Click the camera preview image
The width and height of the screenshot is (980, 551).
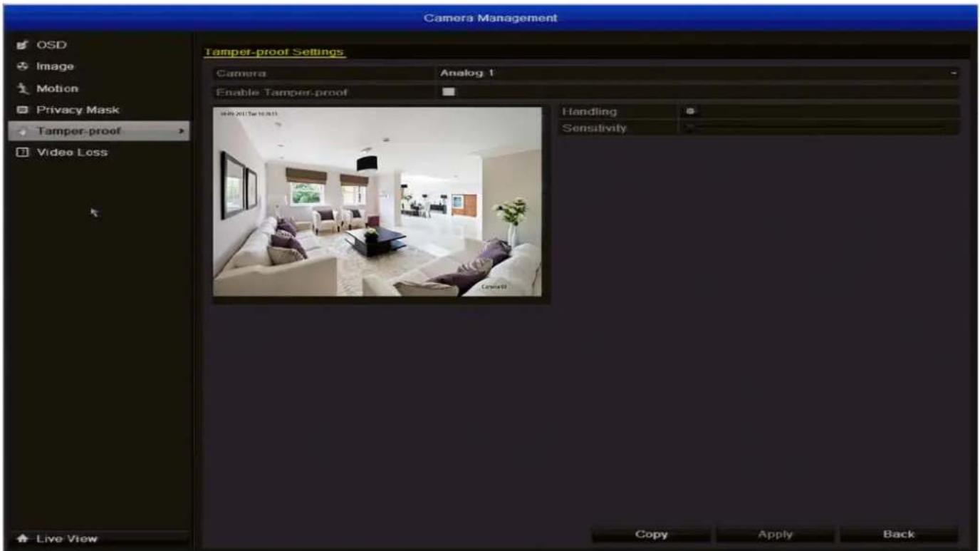point(377,202)
